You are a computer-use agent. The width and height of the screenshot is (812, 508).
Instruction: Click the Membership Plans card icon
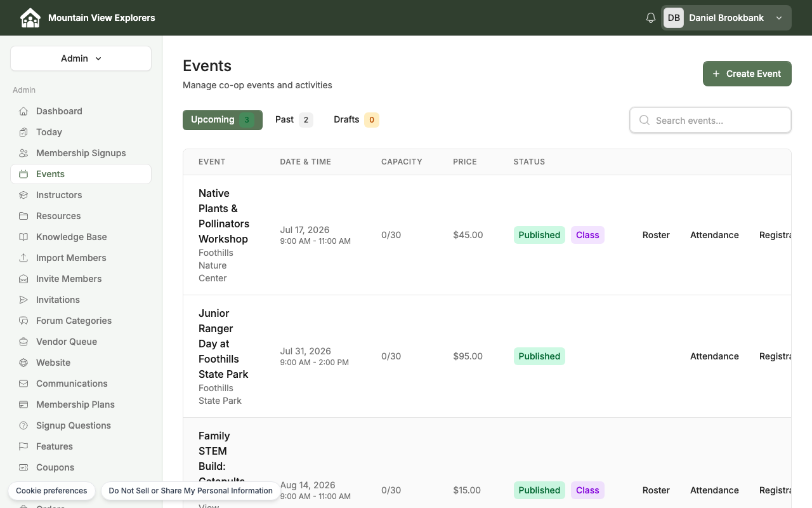point(23,404)
